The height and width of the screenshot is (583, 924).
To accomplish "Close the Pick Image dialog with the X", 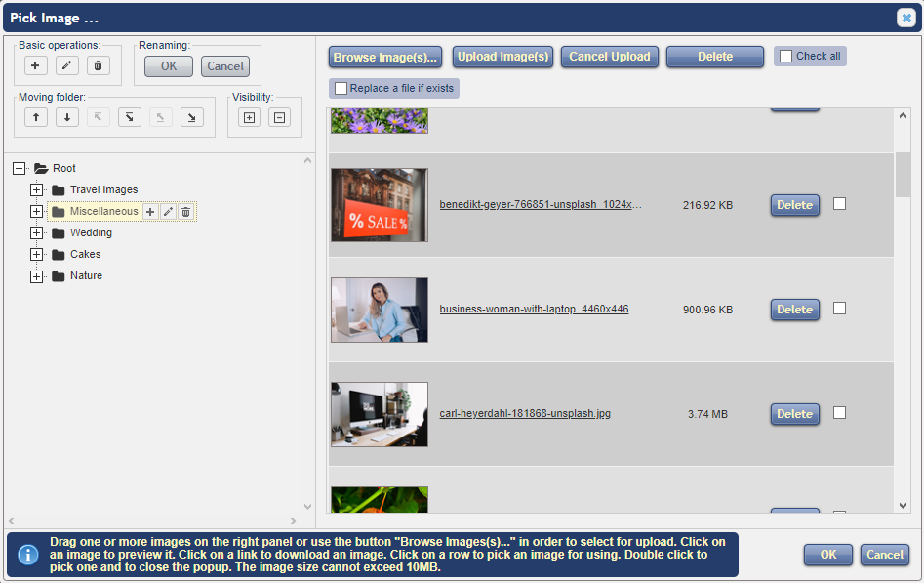I will point(906,18).
